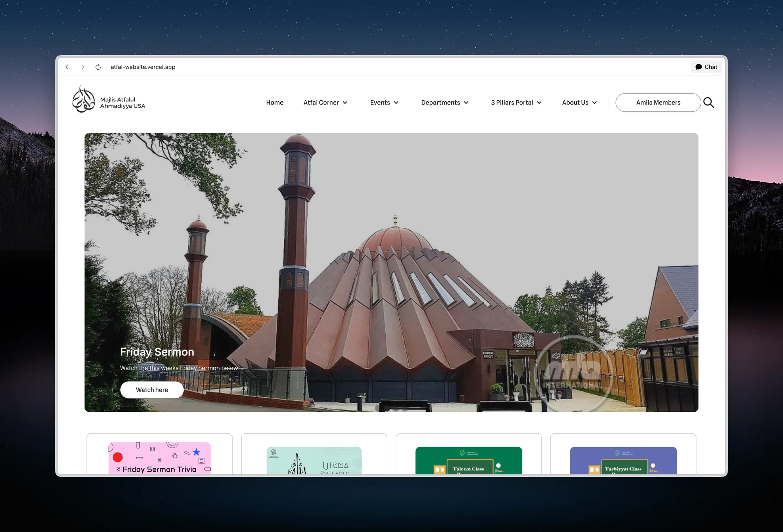The image size is (783, 532).
Task: Click the browser back arrow
Action: coord(67,67)
